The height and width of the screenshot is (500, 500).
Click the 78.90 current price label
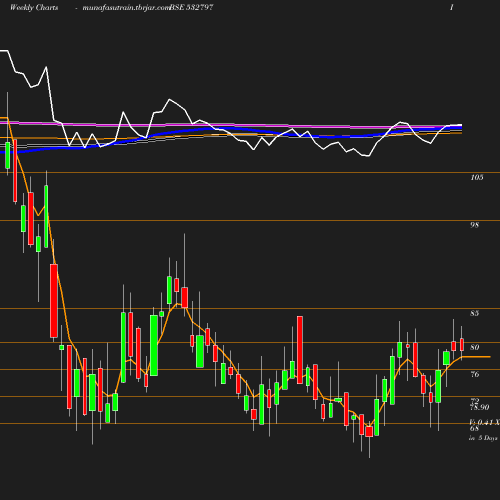[480, 407]
